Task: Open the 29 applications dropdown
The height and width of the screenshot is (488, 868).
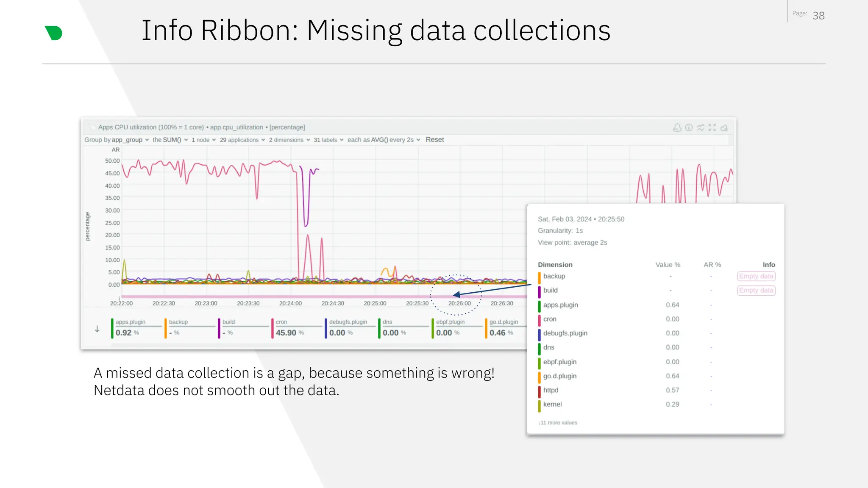Action: [x=242, y=140]
